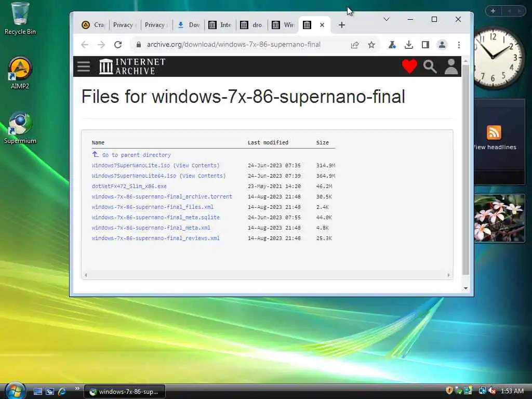Viewport: 532px width, 399px height.
Task: Reload the archive.org page
Action: click(118, 45)
